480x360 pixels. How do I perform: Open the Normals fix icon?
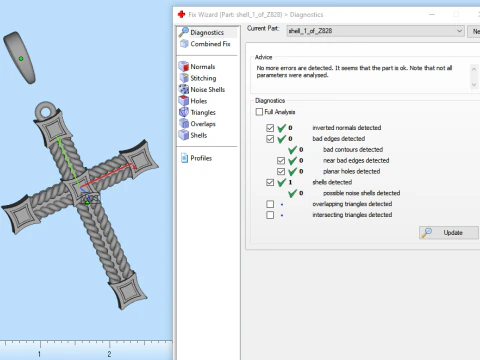coord(184,66)
